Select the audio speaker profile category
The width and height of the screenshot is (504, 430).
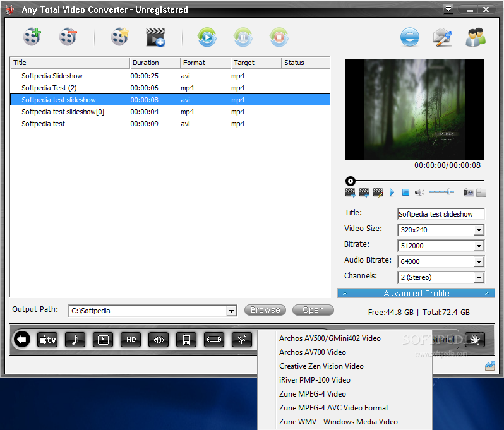159,340
